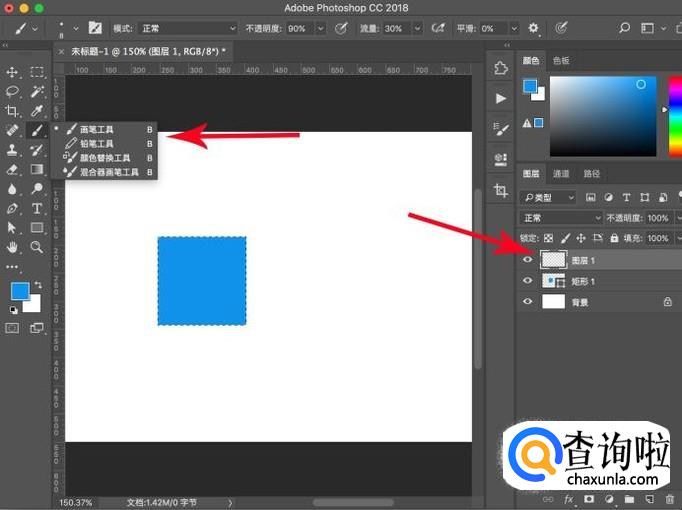682x510 pixels.
Task: Select the Zoom magnifier tool
Action: tap(37, 247)
